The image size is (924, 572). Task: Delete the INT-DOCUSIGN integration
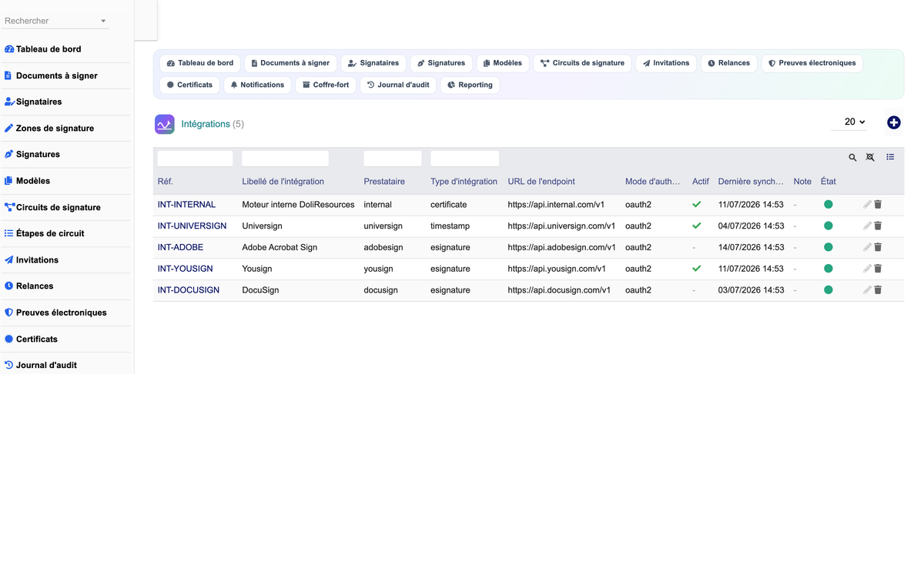coord(878,290)
